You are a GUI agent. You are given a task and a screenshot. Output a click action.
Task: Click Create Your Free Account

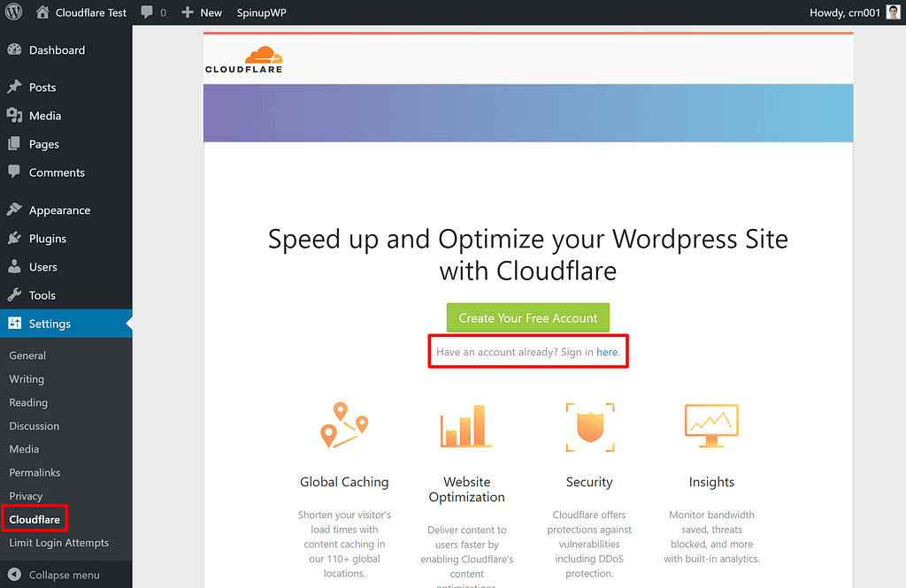528,317
